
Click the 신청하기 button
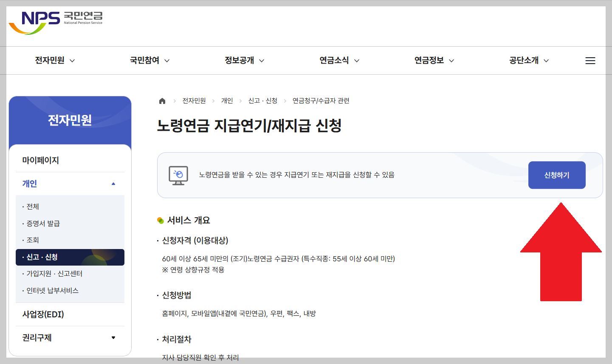click(x=556, y=175)
